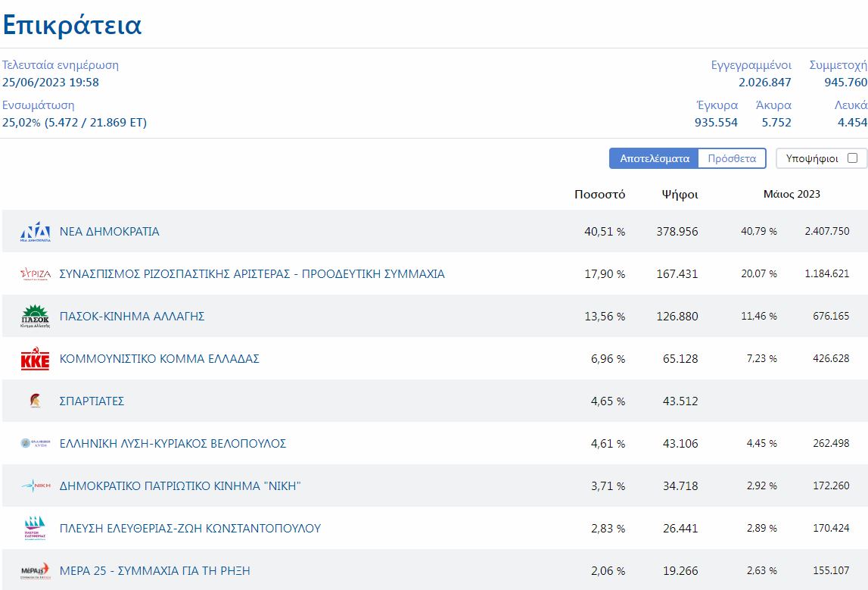Image resolution: width=868 pixels, height=590 pixels.
Task: Click the Ενσωμάτωση value 25,02% (5.472 / 21.869 ET)
Action: point(75,123)
